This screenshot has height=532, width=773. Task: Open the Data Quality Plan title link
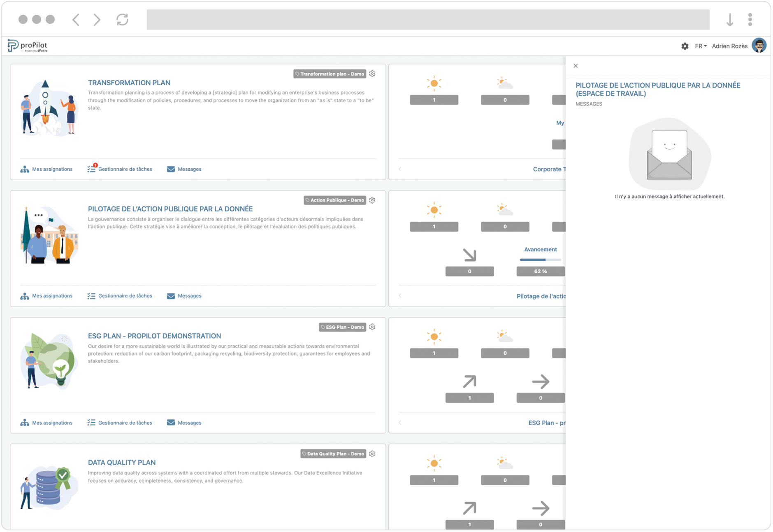(122, 462)
